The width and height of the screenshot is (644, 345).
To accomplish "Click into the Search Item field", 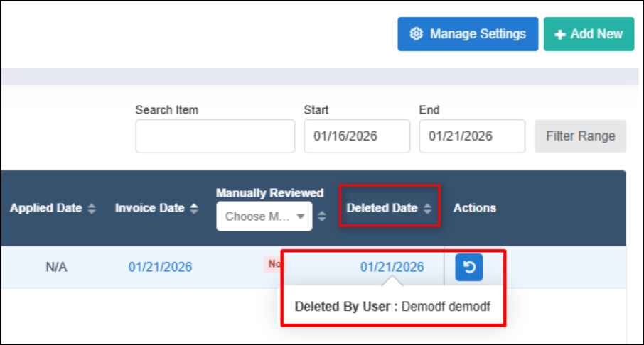I will 215,136.
